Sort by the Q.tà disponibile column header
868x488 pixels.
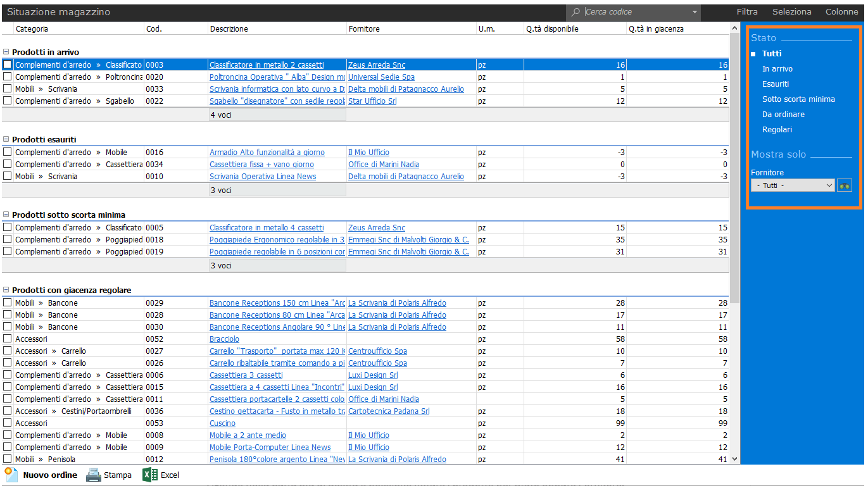[575, 28]
